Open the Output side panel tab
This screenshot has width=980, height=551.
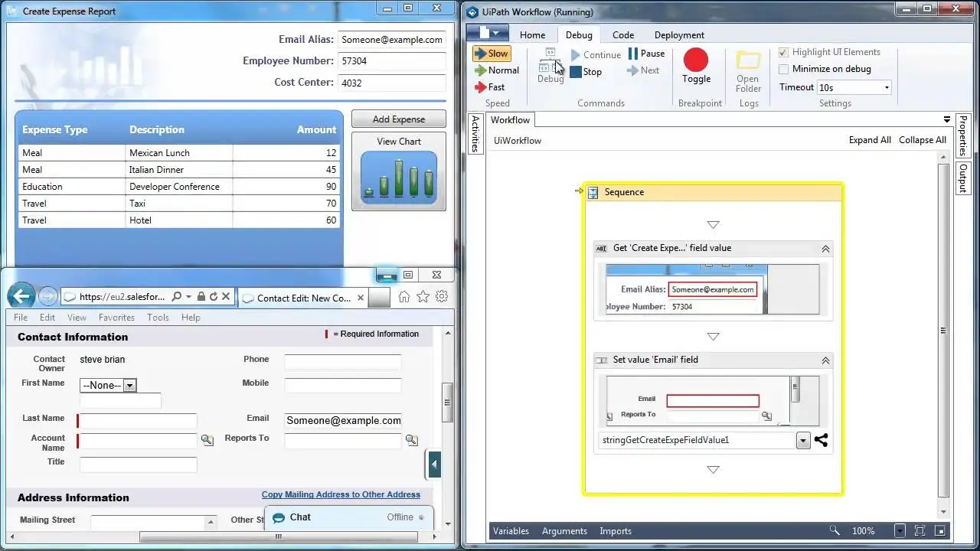[x=963, y=178]
